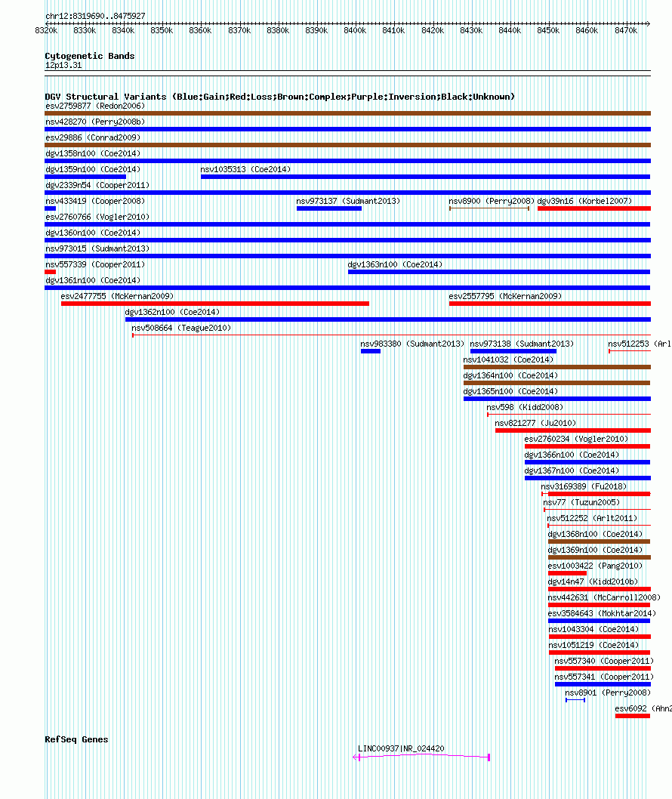Click nsv433419 (Cooper2008) label
Viewport: 672px width, 799px height.
point(95,201)
